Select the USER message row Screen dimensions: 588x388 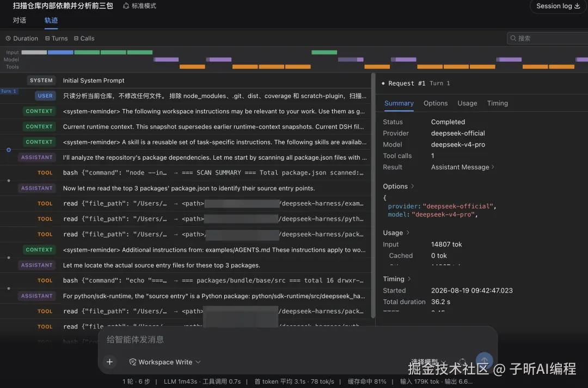point(186,96)
